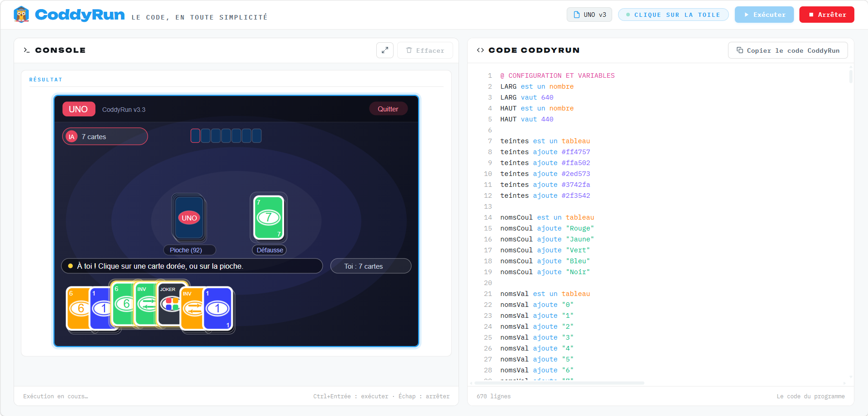This screenshot has height=416, width=868.
Task: Click the 'CoddyRun' brand title
Action: [x=80, y=15]
